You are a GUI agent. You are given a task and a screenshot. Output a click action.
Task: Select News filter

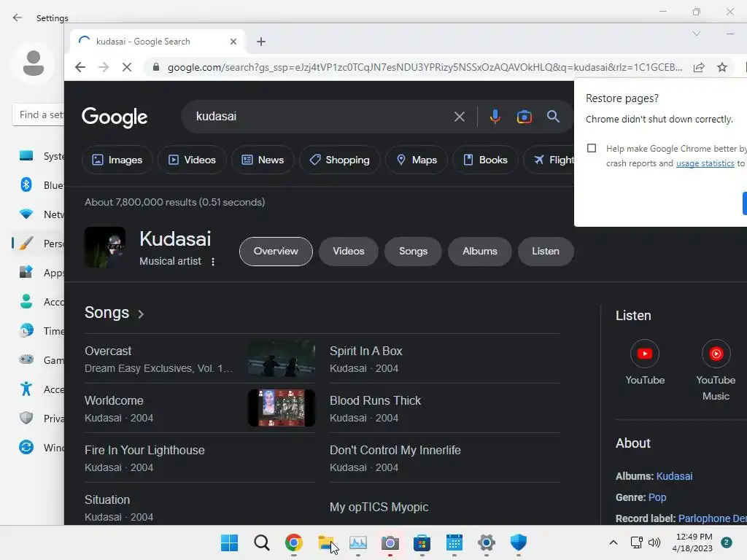(x=263, y=160)
